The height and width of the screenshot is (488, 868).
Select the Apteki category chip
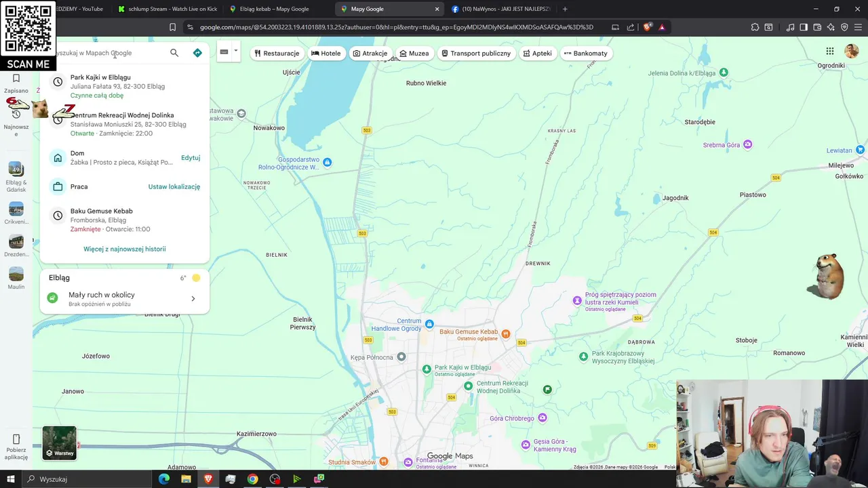(537, 53)
